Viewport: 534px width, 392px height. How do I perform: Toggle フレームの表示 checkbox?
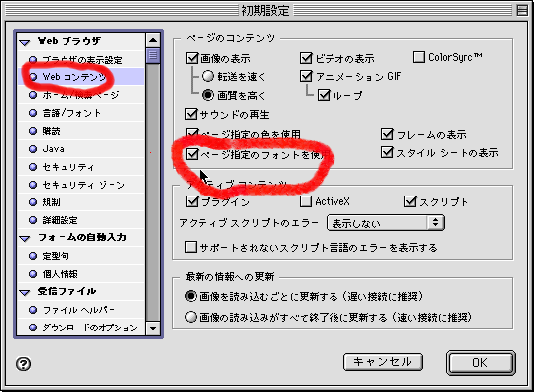[387, 134]
